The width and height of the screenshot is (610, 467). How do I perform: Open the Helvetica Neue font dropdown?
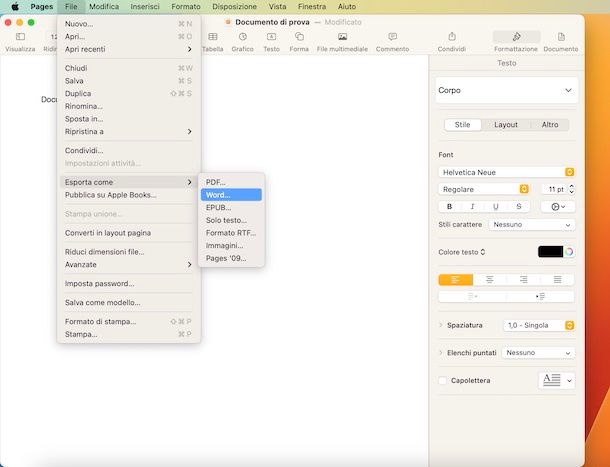click(507, 172)
